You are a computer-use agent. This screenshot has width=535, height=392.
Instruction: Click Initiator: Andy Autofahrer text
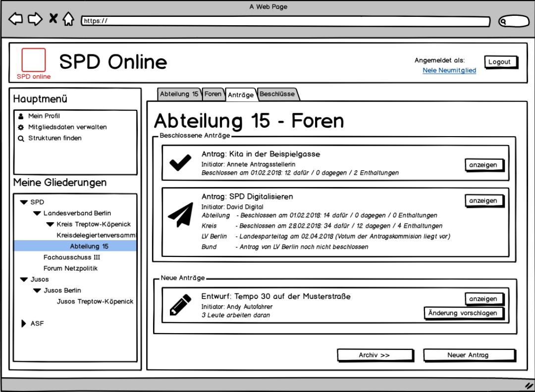(x=237, y=307)
